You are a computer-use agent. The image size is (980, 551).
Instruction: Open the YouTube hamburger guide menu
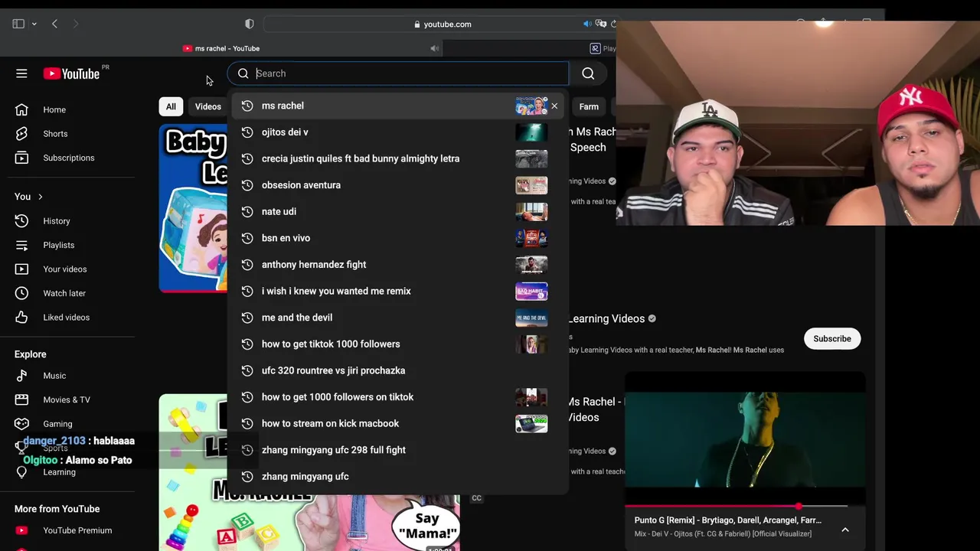(21, 73)
